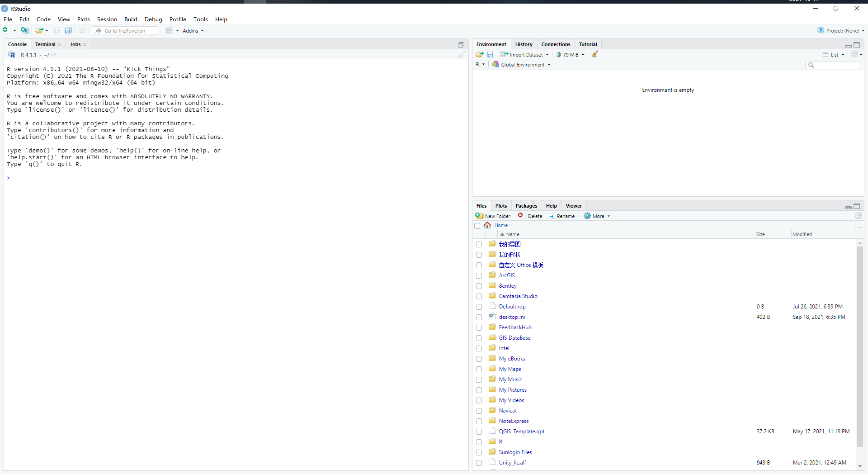Viewport: 868px width, 474px height.
Task: Click the Save workspace disk icon
Action: tap(490, 54)
